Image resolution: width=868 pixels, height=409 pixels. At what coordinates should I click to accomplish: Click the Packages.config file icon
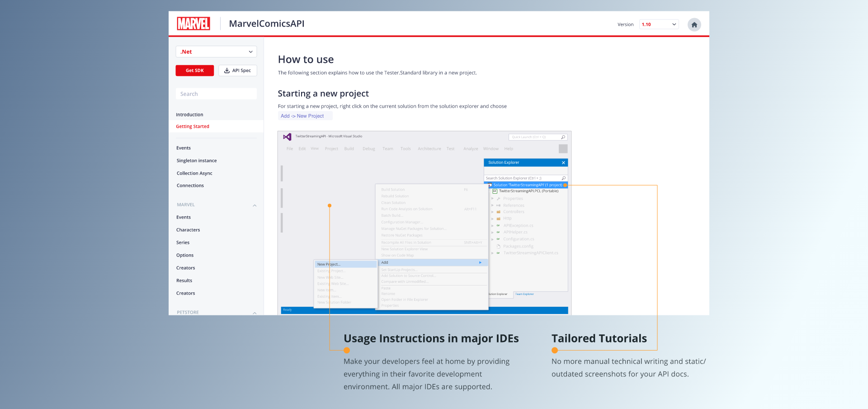coord(499,247)
